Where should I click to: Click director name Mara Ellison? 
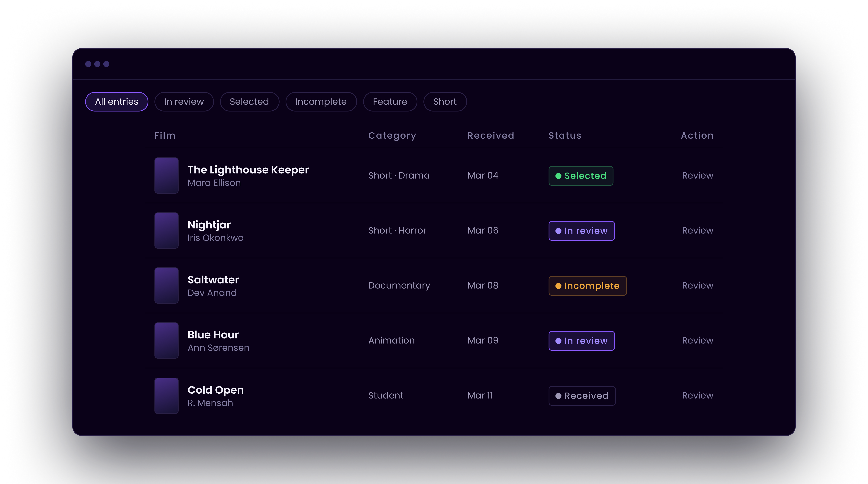(x=214, y=183)
